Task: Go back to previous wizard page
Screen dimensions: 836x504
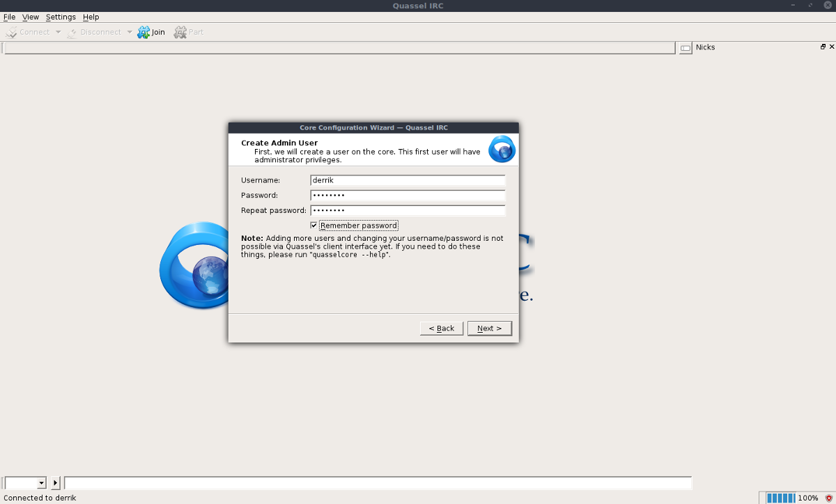Action: click(x=442, y=328)
